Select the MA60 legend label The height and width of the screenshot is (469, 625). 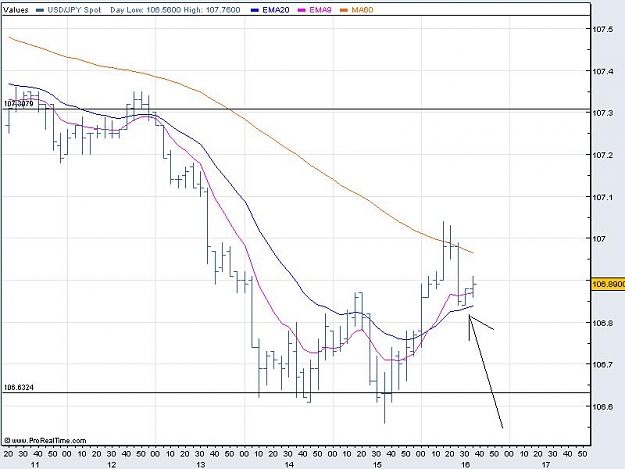coord(362,10)
